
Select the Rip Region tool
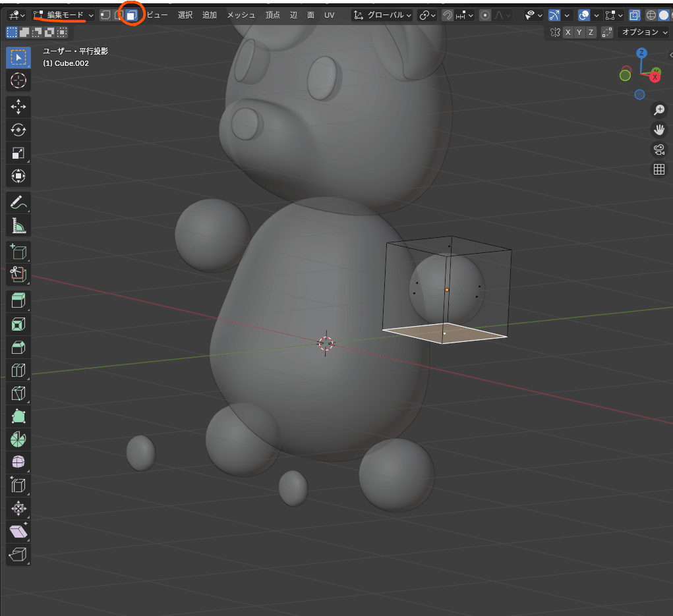[18, 555]
